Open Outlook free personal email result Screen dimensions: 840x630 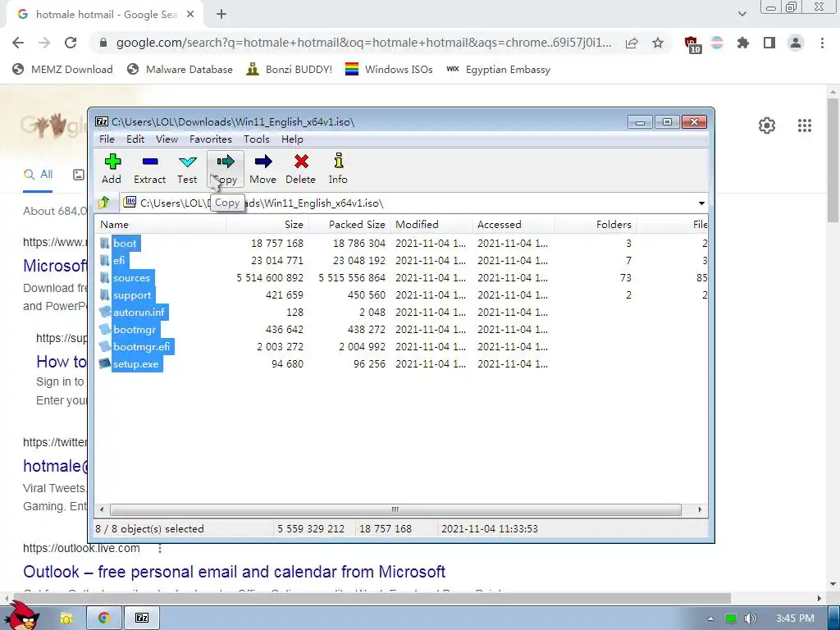(234, 572)
